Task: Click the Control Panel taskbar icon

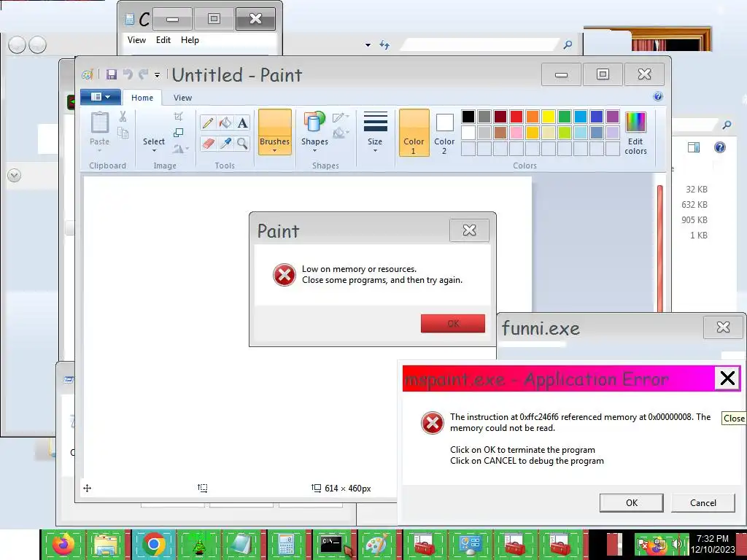Action: pos(470,544)
